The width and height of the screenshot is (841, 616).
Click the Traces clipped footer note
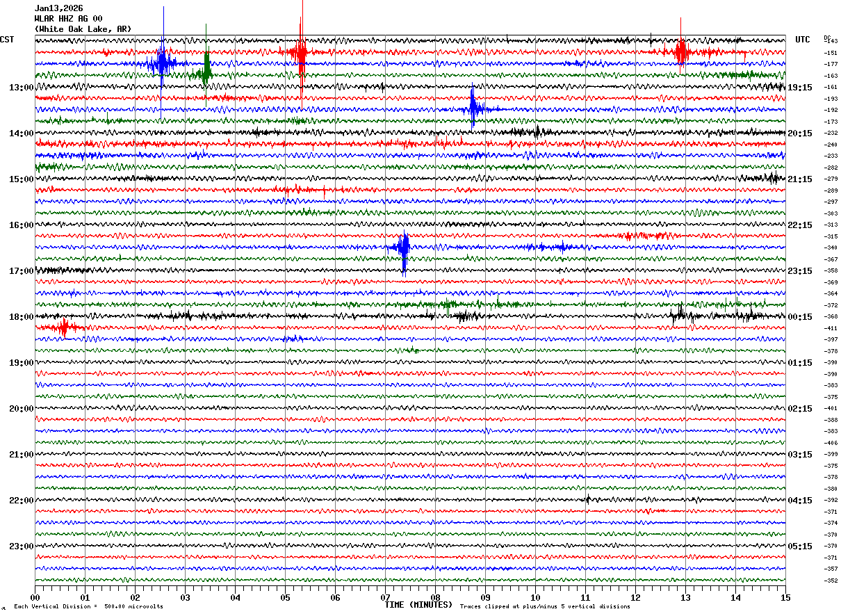(x=545, y=606)
